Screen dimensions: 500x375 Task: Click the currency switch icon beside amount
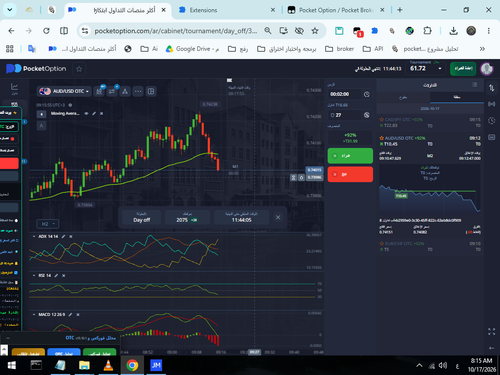point(367,115)
